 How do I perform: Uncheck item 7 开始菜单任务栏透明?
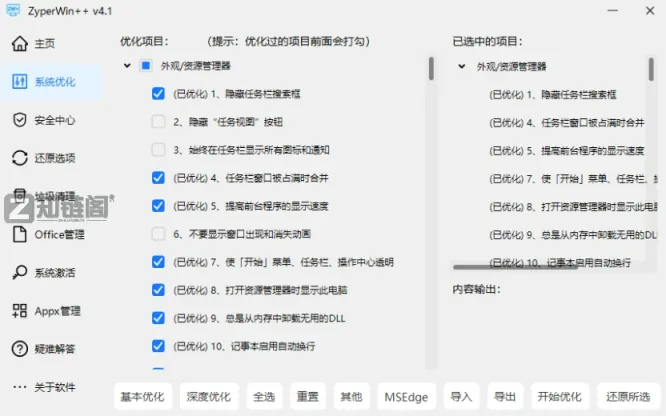158,262
